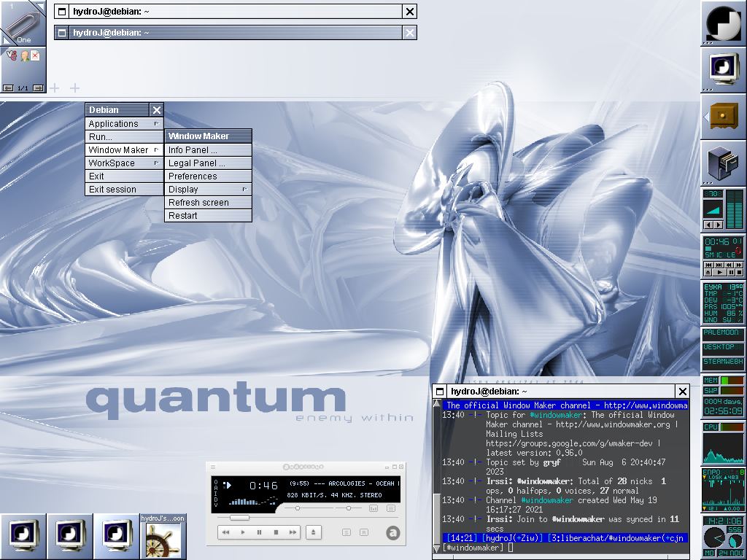747x560 pixels.
Task: Click the file cabinet dock icon
Action: pyautogui.click(x=723, y=163)
